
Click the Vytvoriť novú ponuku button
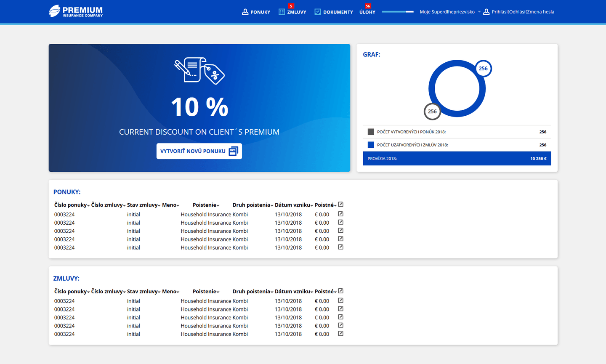coord(199,151)
